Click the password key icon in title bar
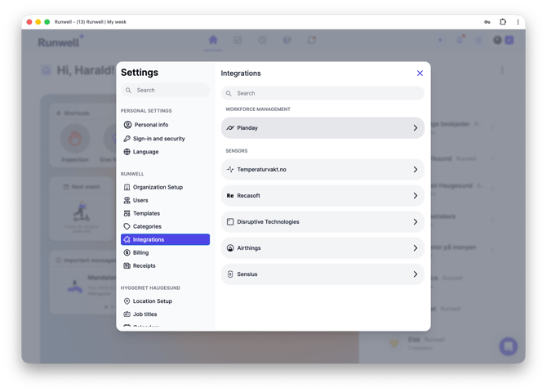Viewport: 547px width, 392px height. [487, 22]
